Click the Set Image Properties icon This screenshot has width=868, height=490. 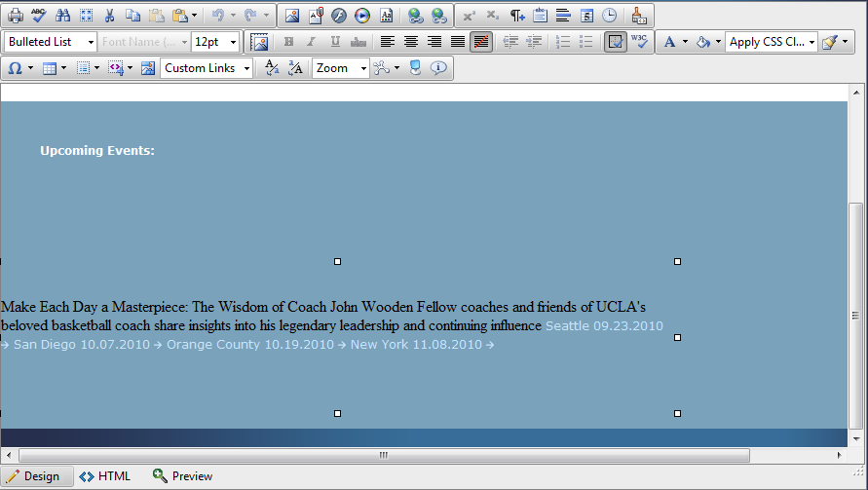[x=259, y=42]
